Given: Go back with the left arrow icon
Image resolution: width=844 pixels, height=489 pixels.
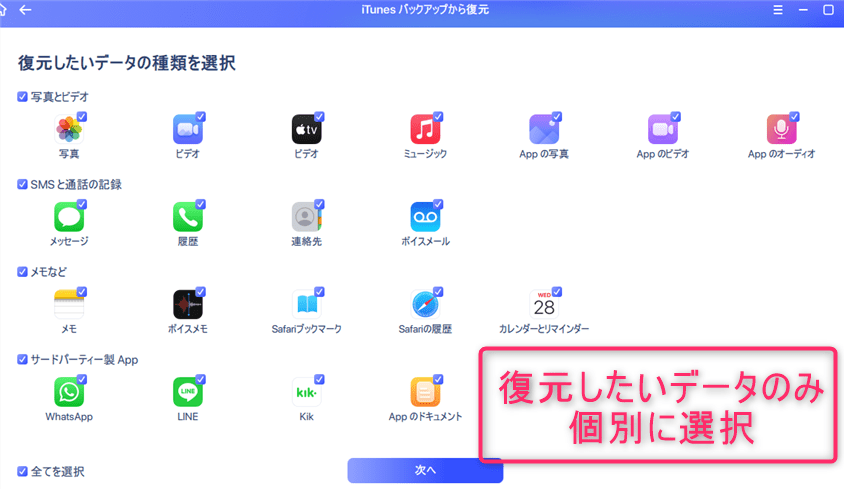Looking at the screenshot, I should tap(25, 10).
